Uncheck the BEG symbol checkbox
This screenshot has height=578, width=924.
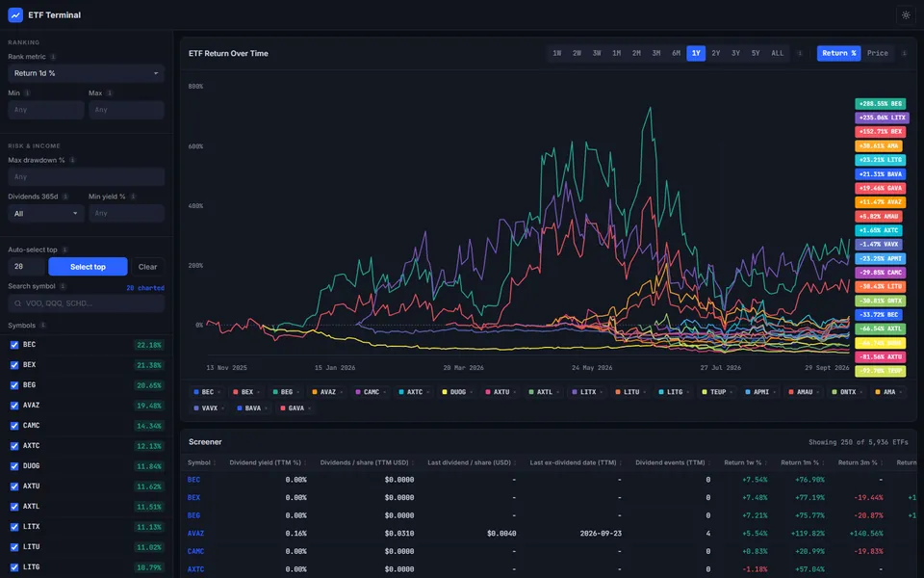[x=14, y=385]
